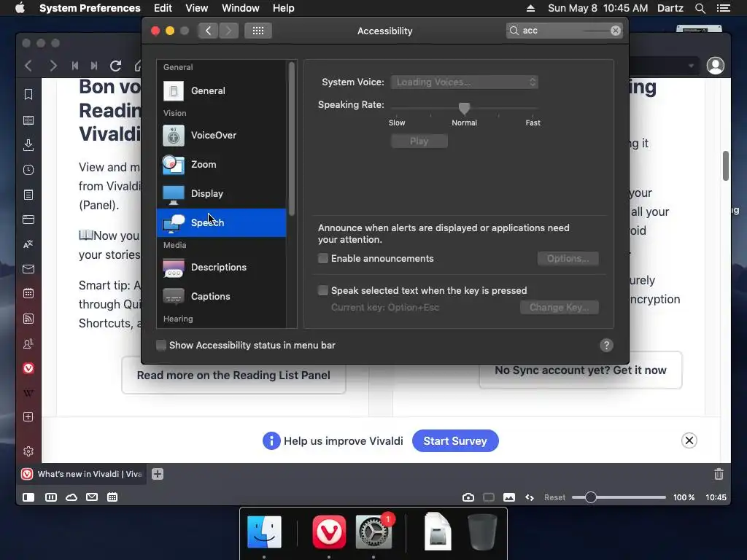Image resolution: width=747 pixels, height=560 pixels.
Task: Select Descriptions in Accessibility sidebar
Action: point(222,267)
